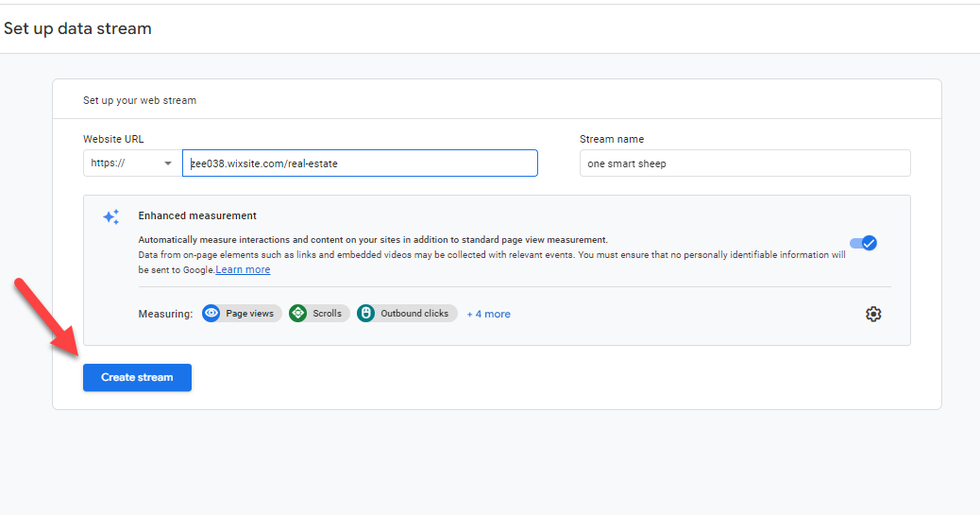Viewport: 980px width, 515px height.
Task: Click the Scrolls diamond icon
Action: point(298,314)
